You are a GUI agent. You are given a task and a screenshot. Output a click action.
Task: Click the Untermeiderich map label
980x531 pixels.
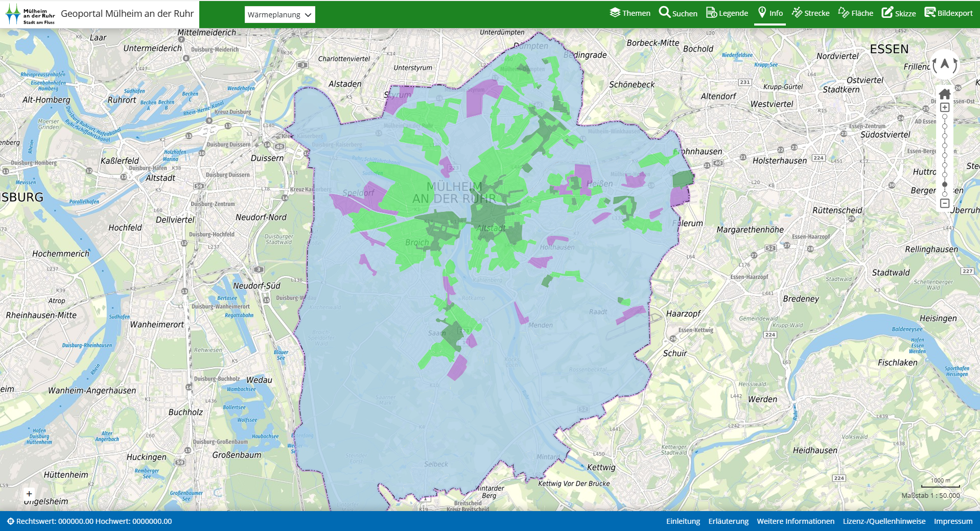click(x=153, y=48)
